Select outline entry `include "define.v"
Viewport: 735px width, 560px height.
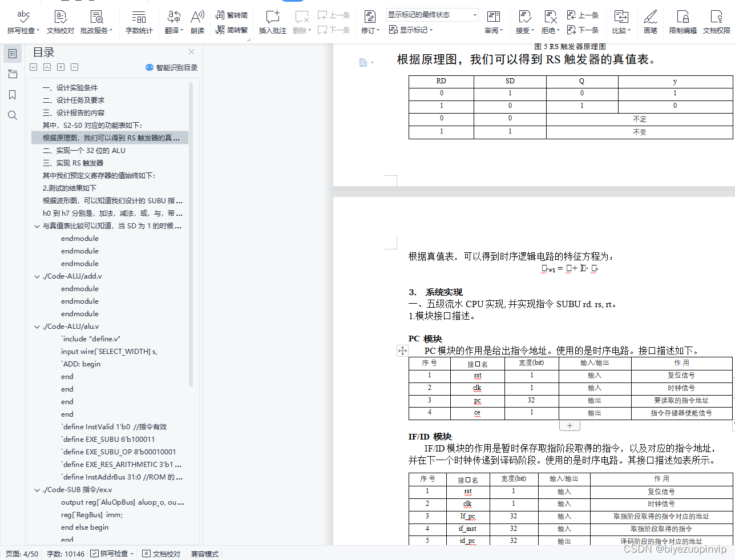[x=91, y=339]
